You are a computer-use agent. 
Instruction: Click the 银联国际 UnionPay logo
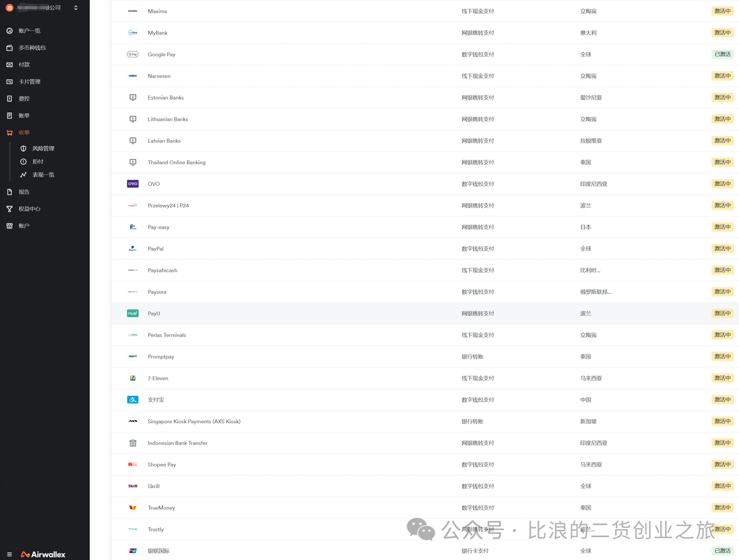tap(133, 551)
